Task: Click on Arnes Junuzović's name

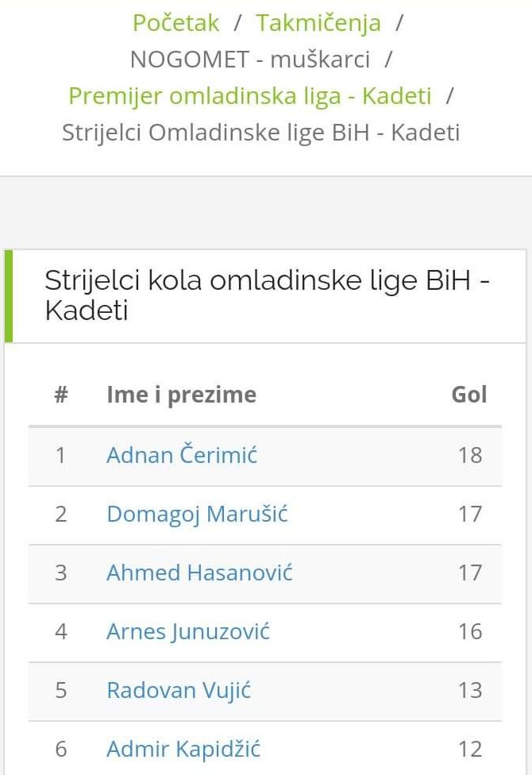Action: coord(188,631)
